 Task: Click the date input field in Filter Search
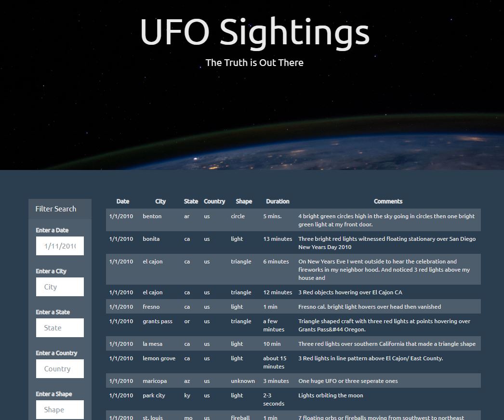pos(60,246)
